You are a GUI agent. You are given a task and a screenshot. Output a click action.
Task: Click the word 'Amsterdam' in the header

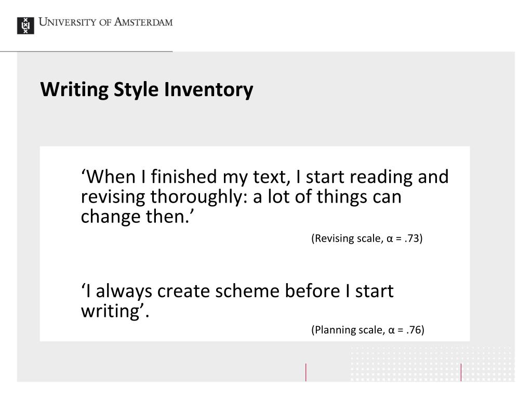click(143, 22)
